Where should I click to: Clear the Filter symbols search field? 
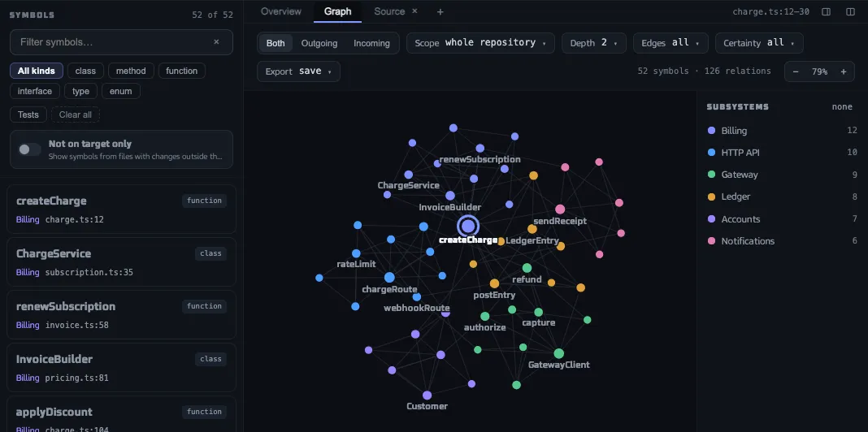tap(216, 42)
